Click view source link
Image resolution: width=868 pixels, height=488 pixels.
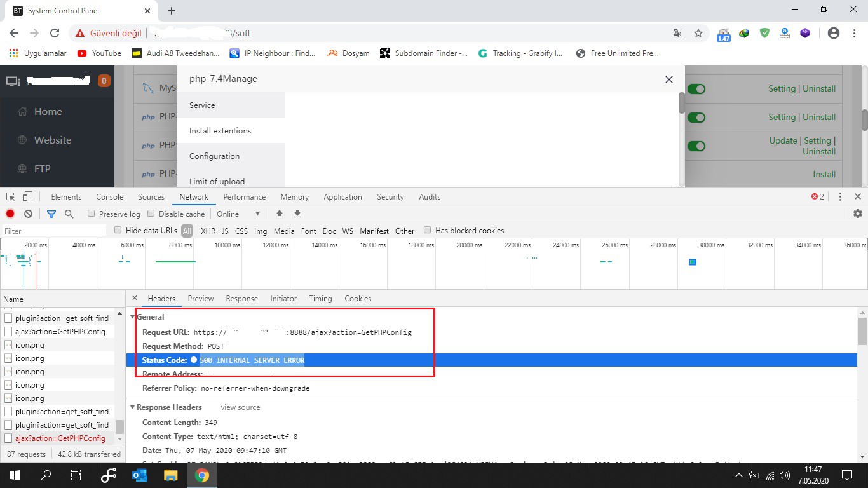pos(240,407)
